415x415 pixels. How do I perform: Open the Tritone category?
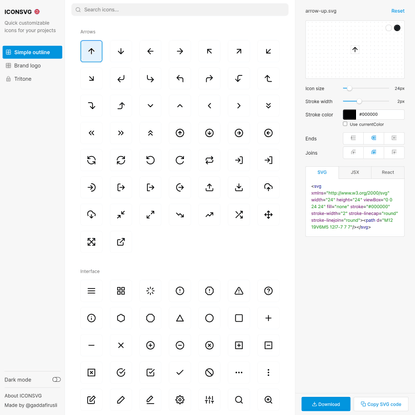[x=32, y=79]
